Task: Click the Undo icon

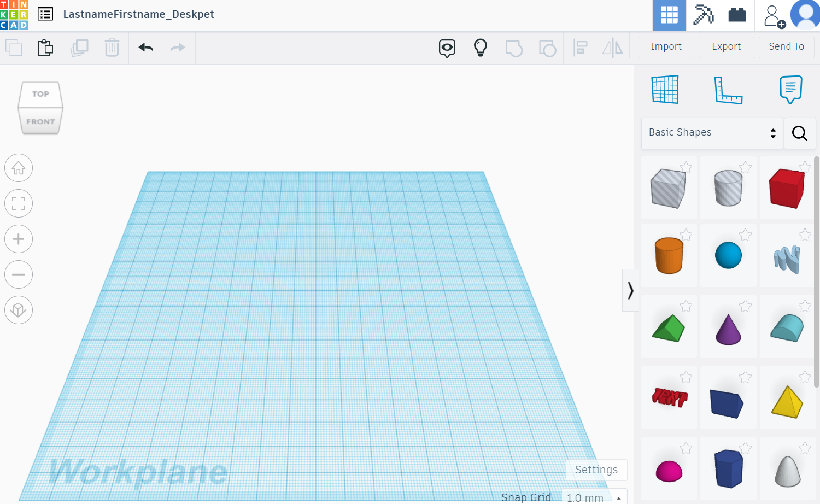Action: (x=145, y=48)
